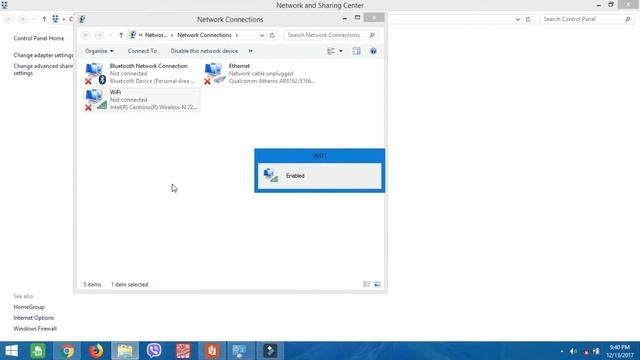Image resolution: width=640 pixels, height=360 pixels.
Task: Minimize the Network Connections window
Action: click(344, 18)
